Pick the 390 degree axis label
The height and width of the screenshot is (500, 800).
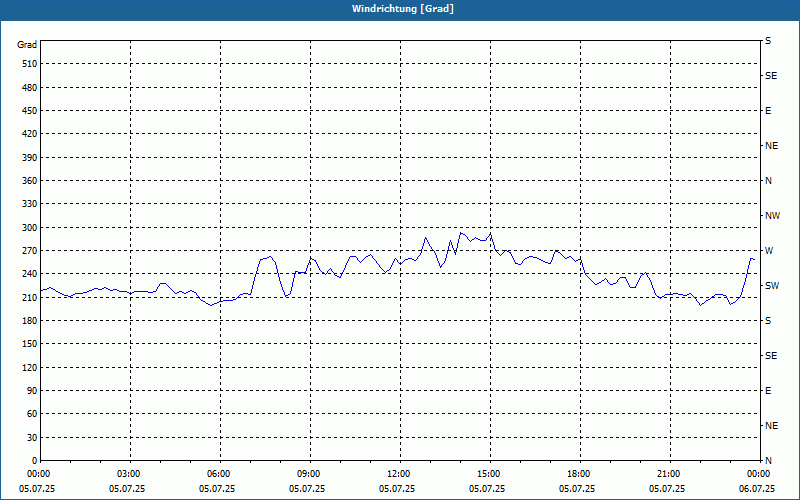point(30,157)
